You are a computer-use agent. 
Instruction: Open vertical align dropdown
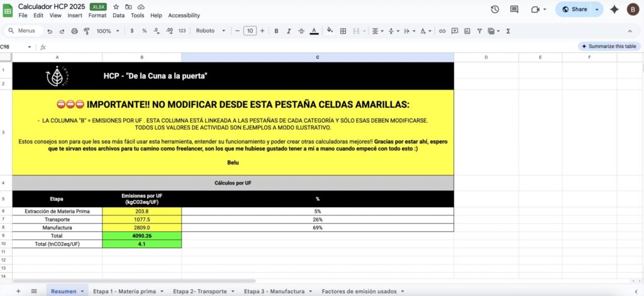(x=393, y=31)
